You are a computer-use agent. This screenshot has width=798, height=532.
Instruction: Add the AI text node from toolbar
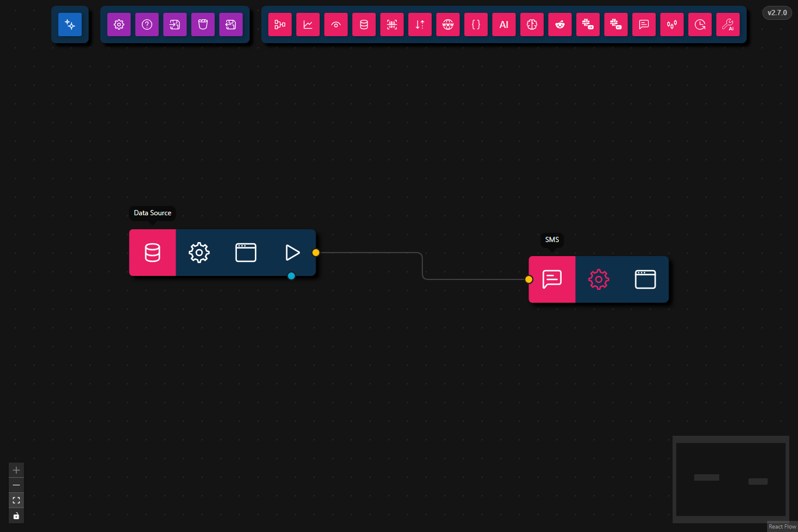504,24
